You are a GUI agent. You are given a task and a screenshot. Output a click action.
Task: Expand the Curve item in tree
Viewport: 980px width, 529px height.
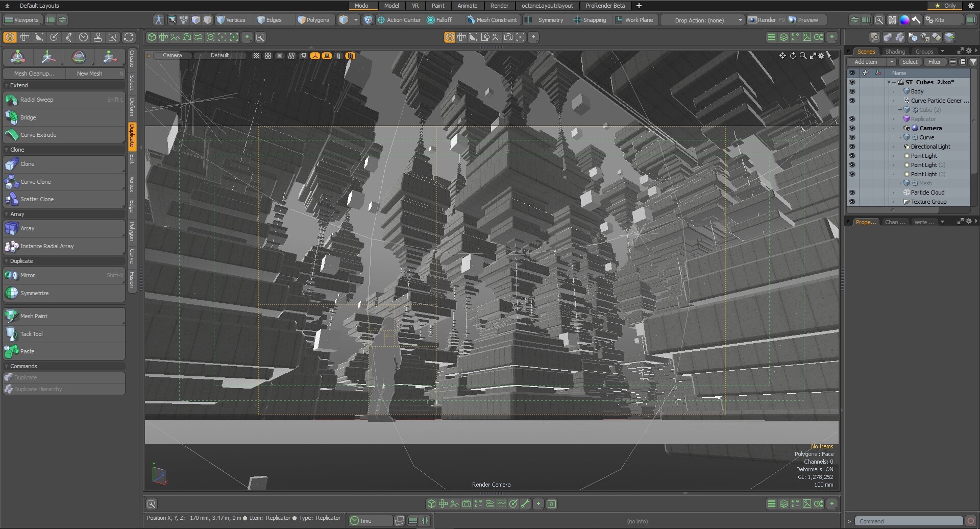(x=900, y=137)
